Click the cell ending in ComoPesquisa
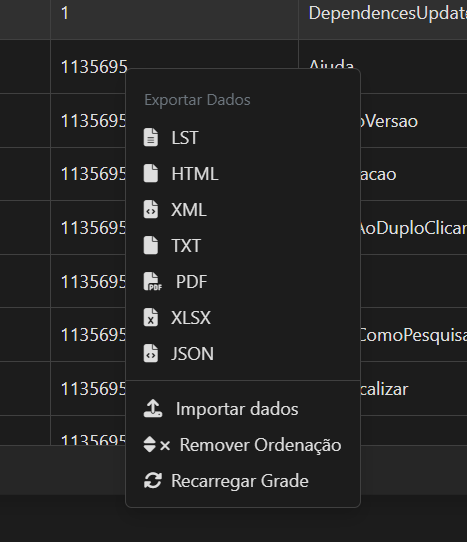Screen dimensions: 467x542 (x=414, y=335)
